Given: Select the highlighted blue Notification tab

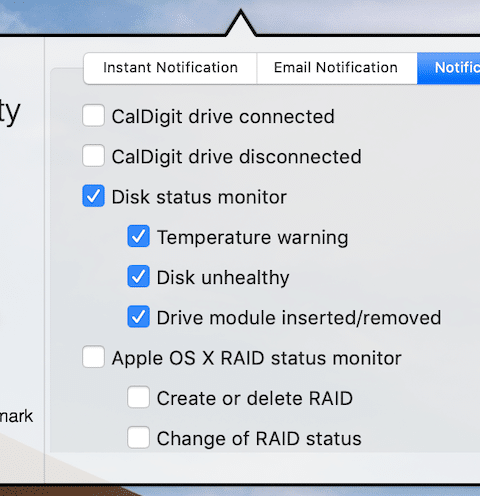Looking at the screenshot, I should click(449, 68).
